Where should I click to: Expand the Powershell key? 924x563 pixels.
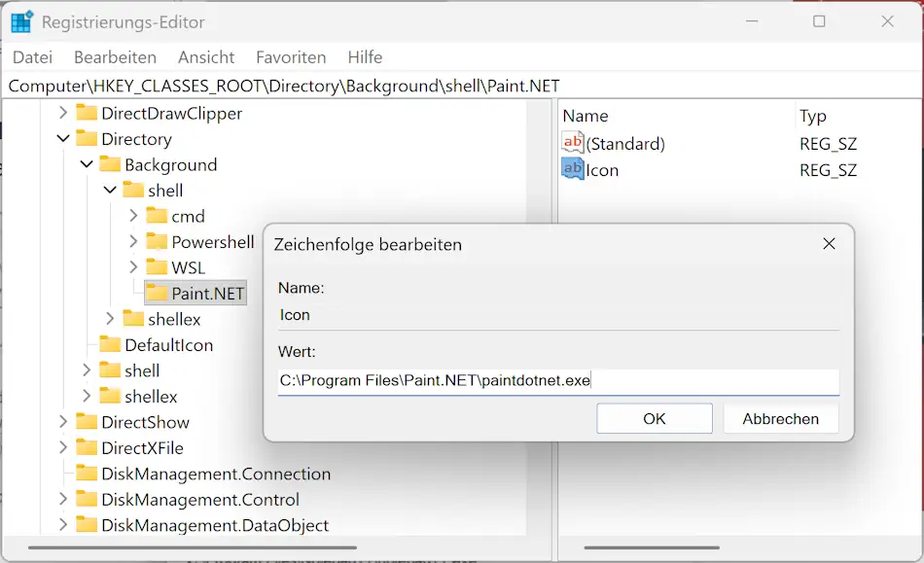133,241
